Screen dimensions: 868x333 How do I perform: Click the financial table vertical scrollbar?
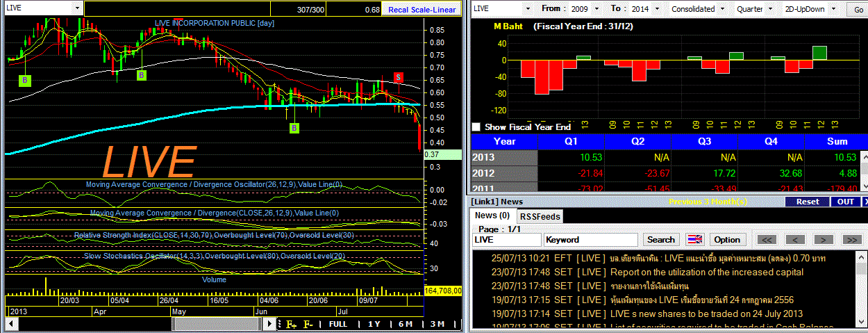pos(864,170)
